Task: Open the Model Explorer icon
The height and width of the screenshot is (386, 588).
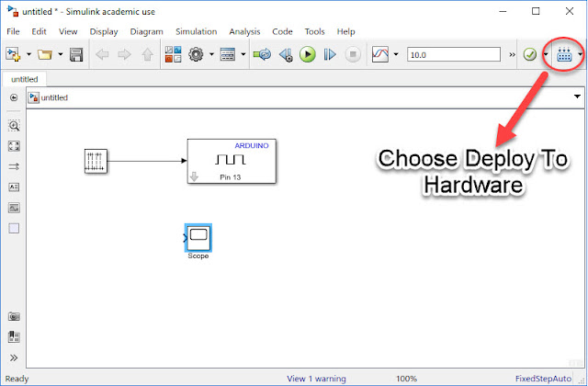Action: 228,55
